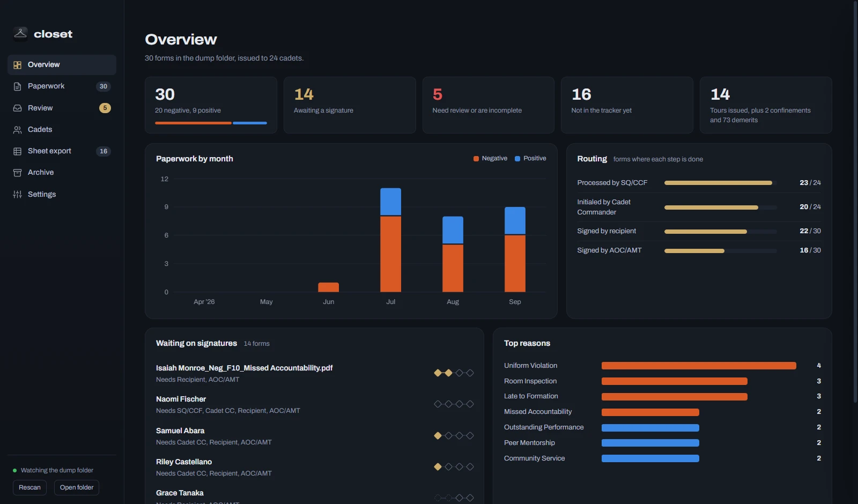Click the Uniform Violation reason bar

tap(699, 366)
